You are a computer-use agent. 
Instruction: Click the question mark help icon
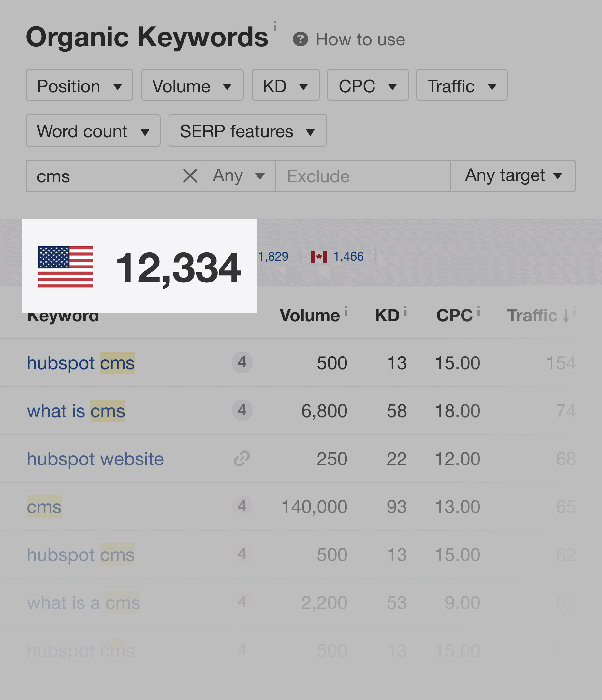click(300, 39)
